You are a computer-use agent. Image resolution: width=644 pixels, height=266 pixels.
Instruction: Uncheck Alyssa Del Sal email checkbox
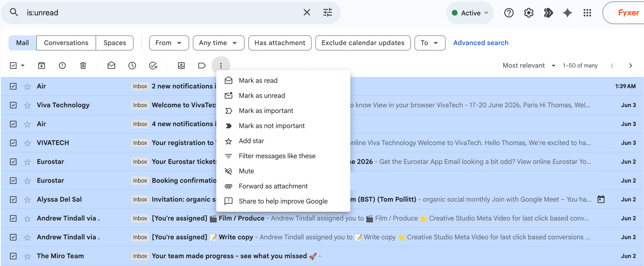(13, 199)
